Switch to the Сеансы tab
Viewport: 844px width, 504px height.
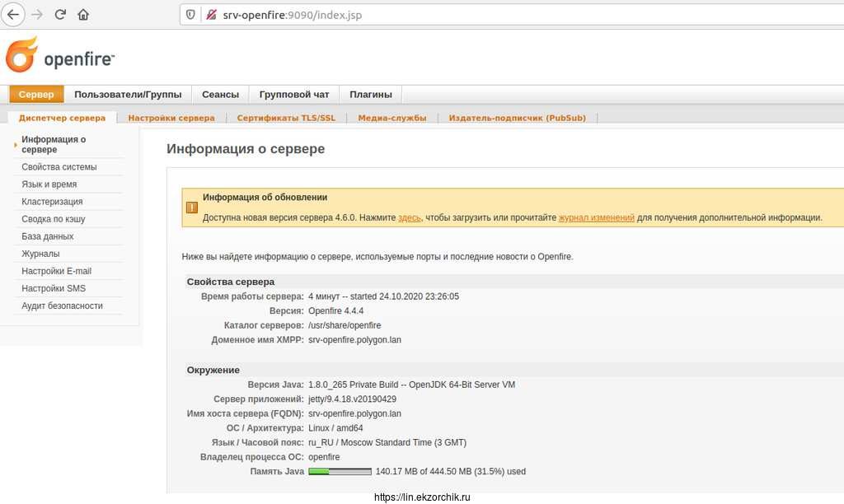220,95
